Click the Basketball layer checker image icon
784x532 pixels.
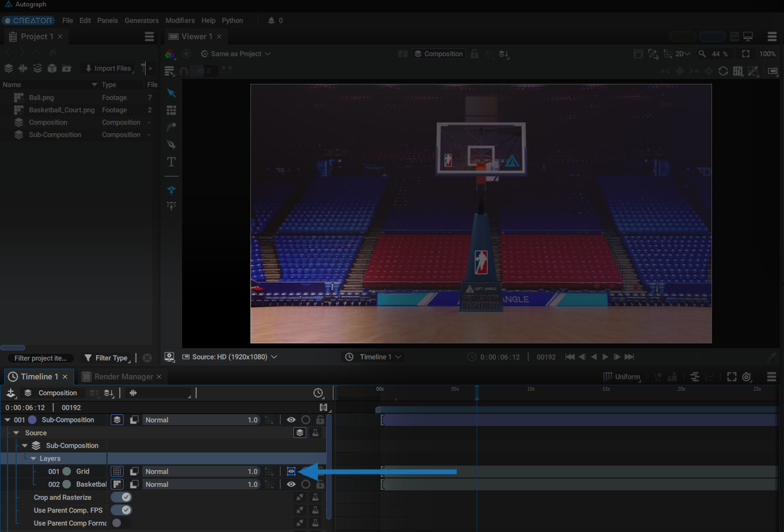[x=117, y=484]
